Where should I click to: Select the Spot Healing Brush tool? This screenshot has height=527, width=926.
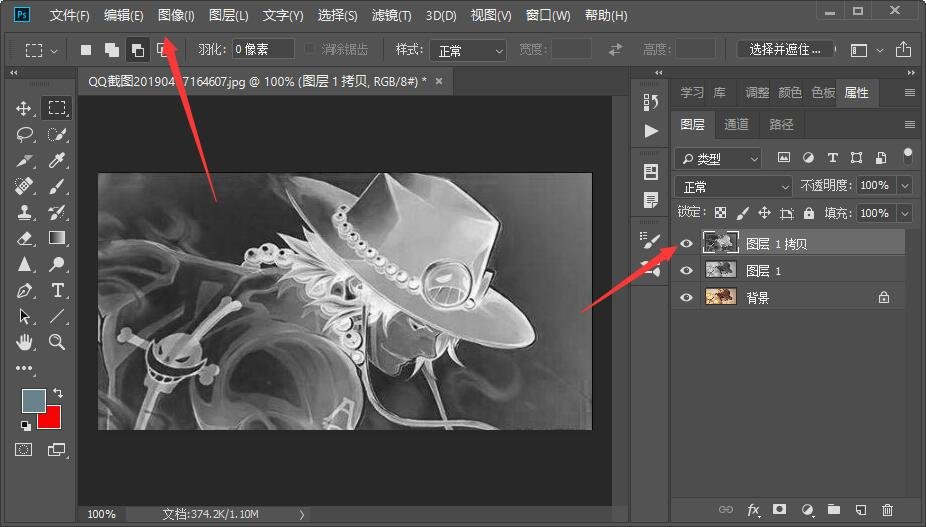click(x=24, y=187)
